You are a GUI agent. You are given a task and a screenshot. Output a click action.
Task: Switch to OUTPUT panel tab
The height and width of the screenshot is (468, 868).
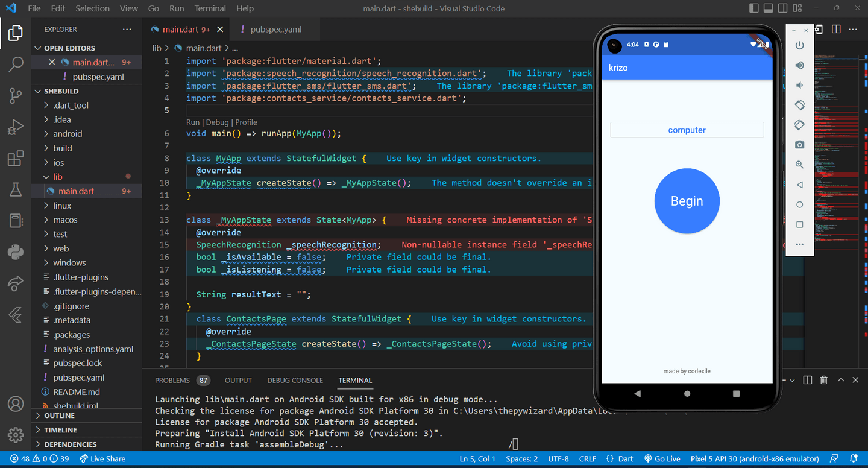pos(238,380)
